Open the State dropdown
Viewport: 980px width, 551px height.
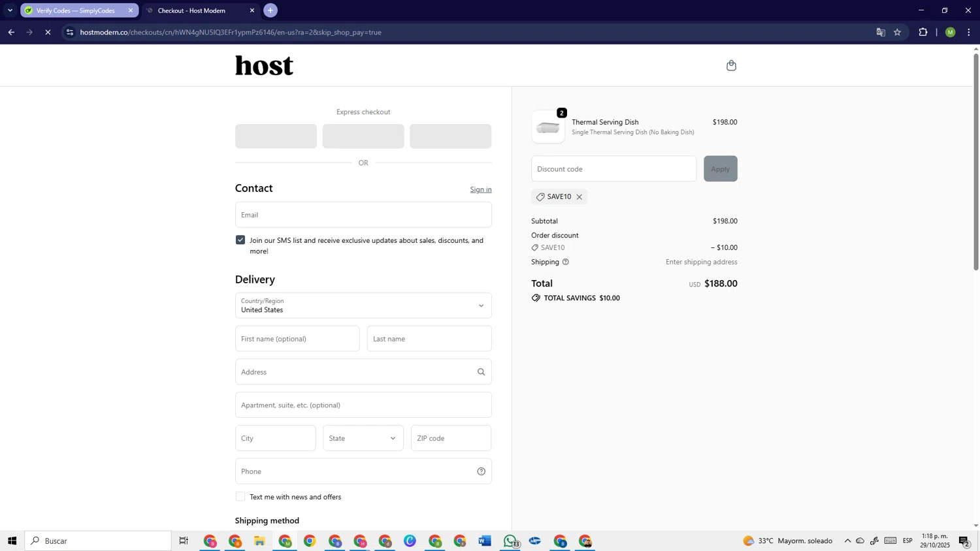tap(363, 438)
